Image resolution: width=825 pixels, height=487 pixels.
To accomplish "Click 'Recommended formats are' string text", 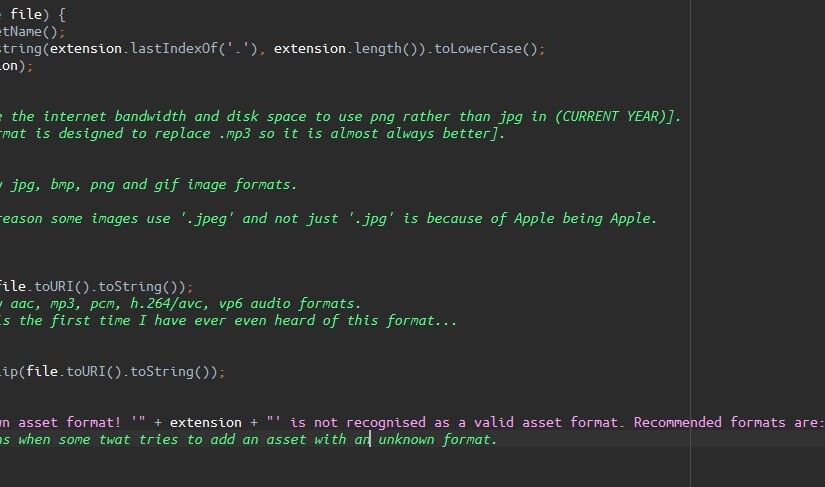I will tap(726, 423).
